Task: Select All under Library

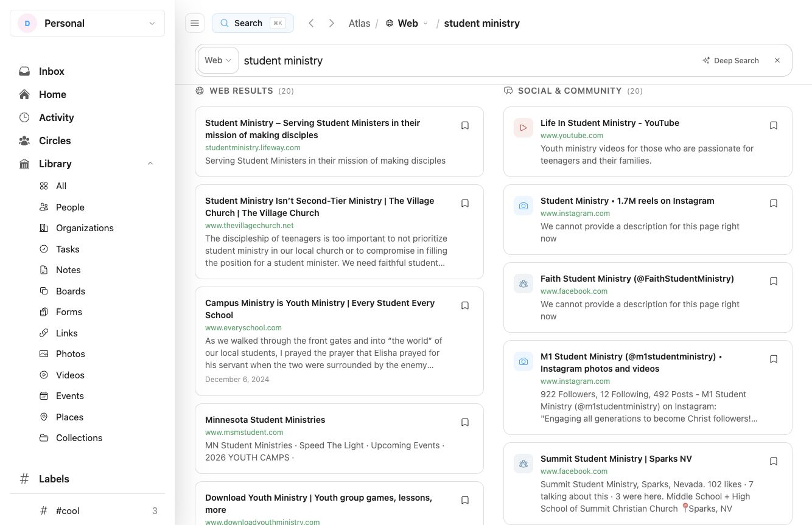Action: tap(97, 186)
